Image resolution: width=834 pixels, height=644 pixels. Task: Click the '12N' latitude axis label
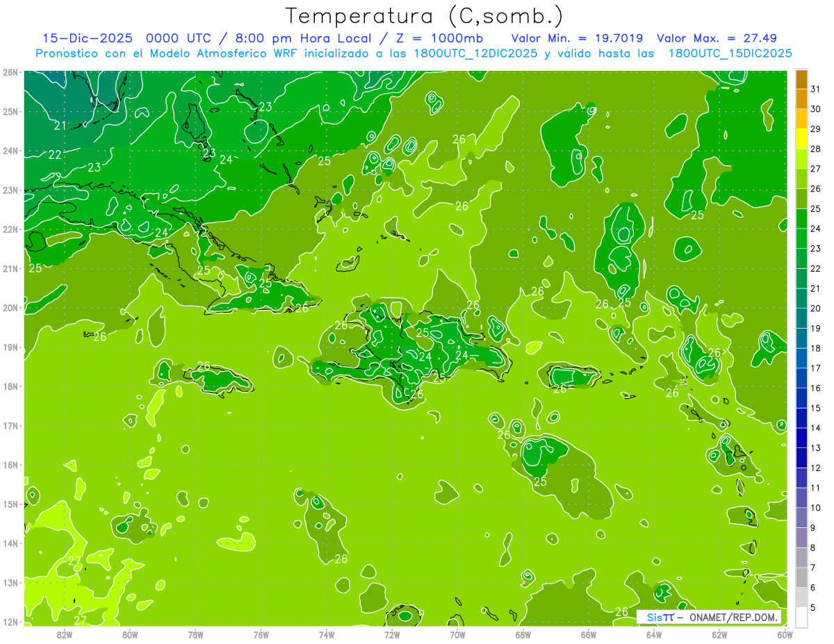click(x=10, y=622)
